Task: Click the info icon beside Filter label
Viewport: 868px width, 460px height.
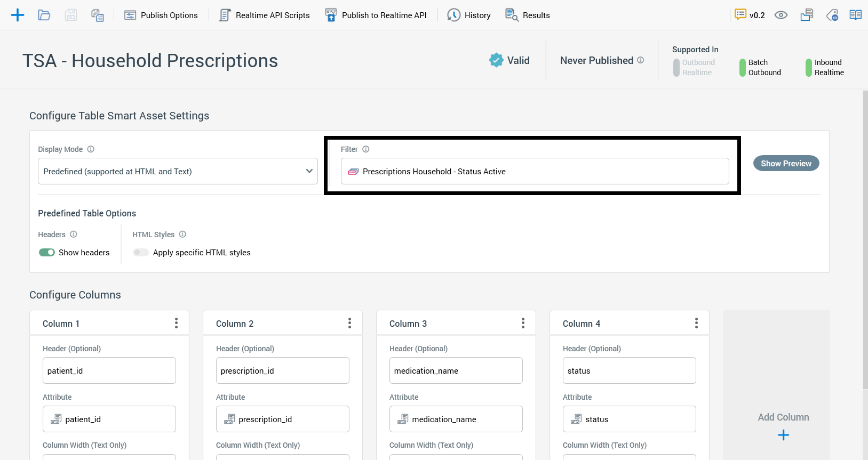Action: click(x=366, y=149)
